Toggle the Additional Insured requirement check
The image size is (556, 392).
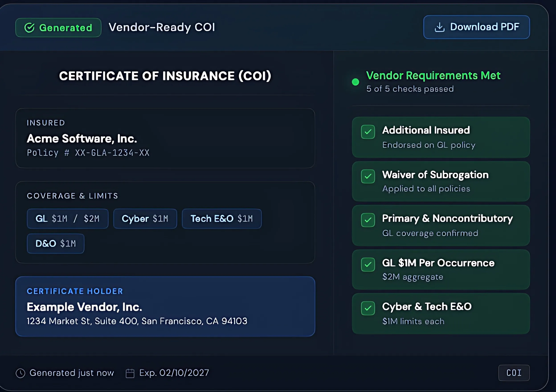click(368, 132)
